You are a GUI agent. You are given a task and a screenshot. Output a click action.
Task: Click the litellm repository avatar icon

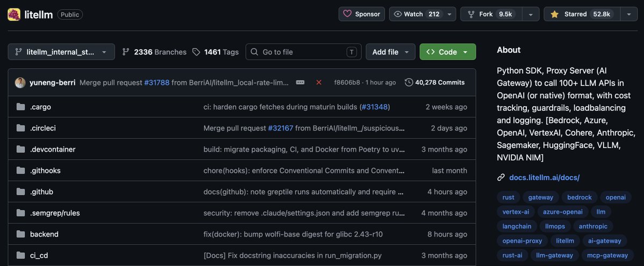pyautogui.click(x=14, y=14)
